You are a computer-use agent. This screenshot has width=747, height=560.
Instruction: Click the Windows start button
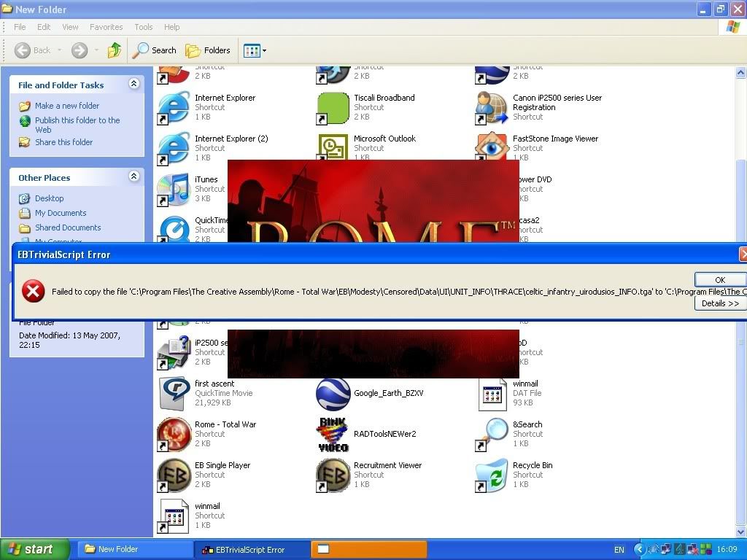tap(35, 549)
